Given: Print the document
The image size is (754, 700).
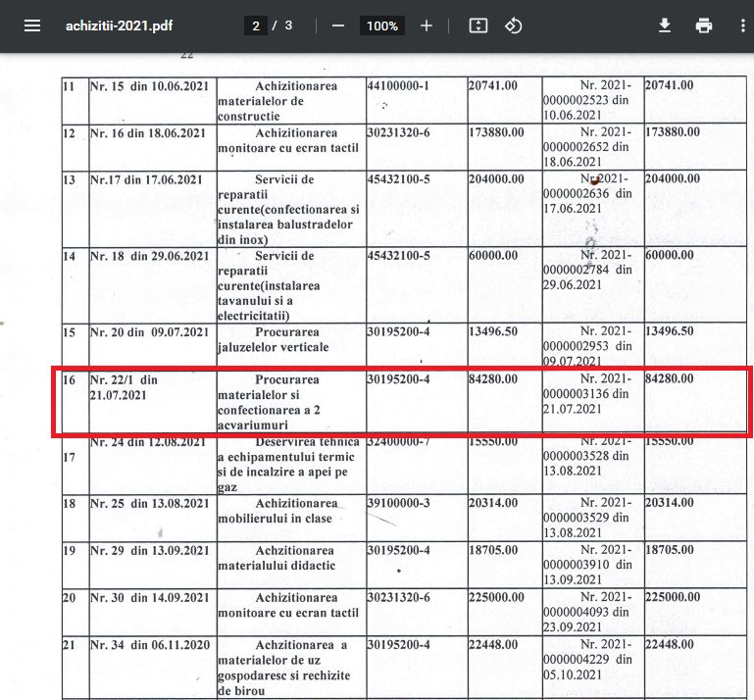Looking at the screenshot, I should [704, 26].
